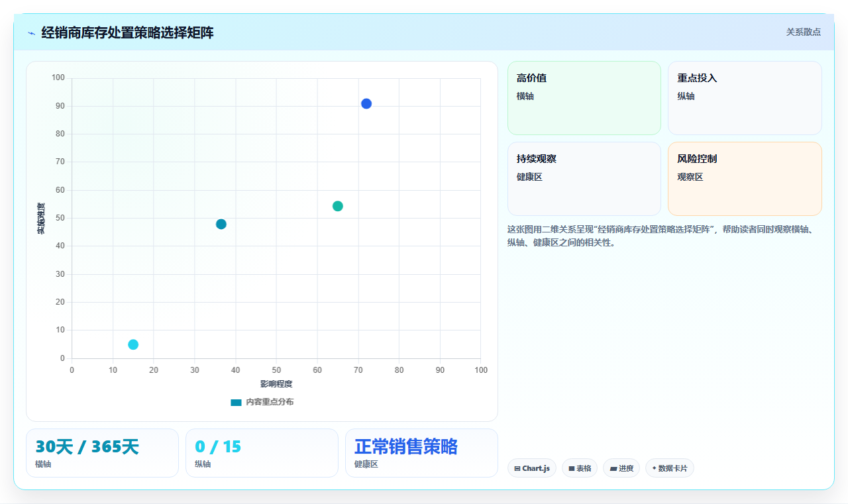Click the Chart.js tag chip
This screenshot has height=504, width=848.
click(x=532, y=468)
